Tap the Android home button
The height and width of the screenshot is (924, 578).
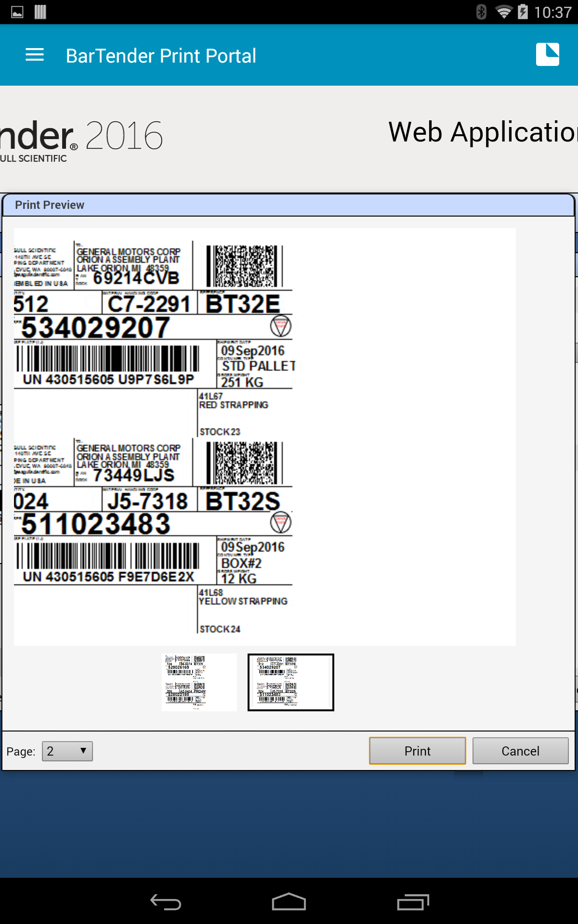(289, 902)
